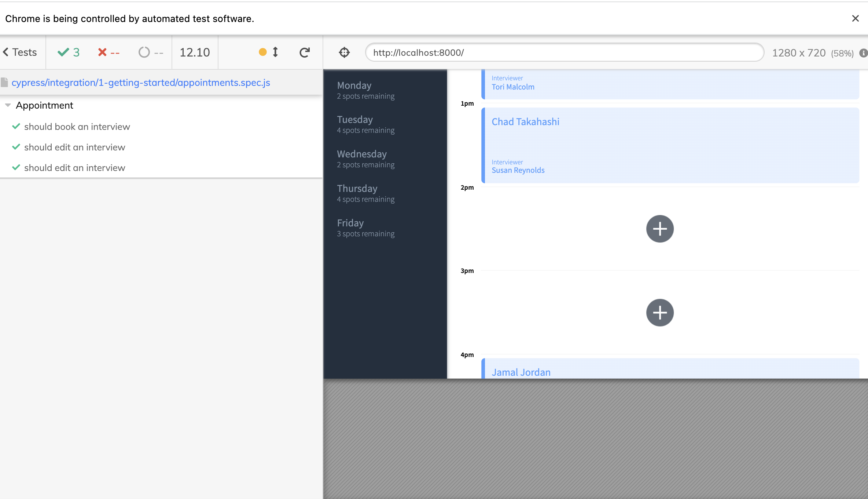Click the red failed tests X counter
Screen dimensions: 868x499
[x=108, y=52]
